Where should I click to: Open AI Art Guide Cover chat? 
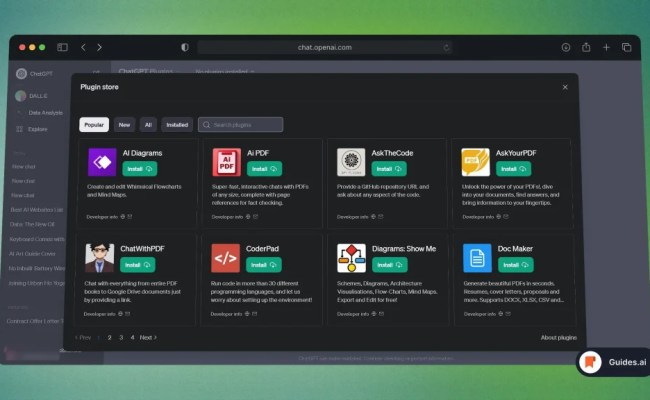tap(32, 254)
